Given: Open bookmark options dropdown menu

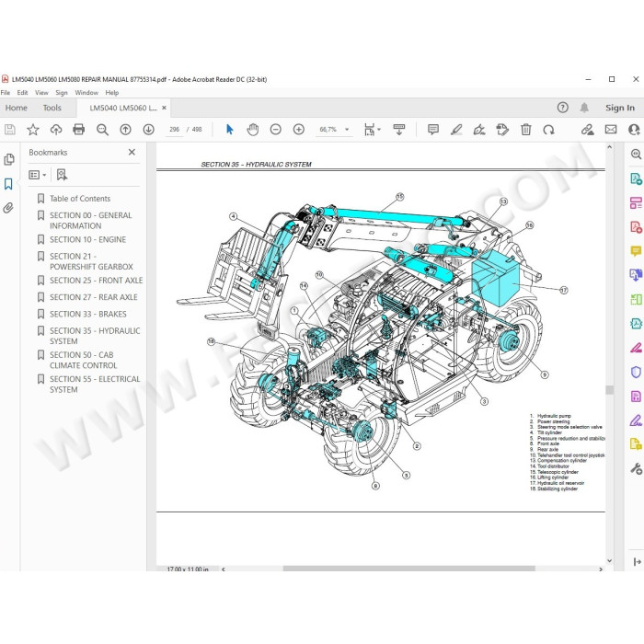Looking at the screenshot, I should (38, 175).
